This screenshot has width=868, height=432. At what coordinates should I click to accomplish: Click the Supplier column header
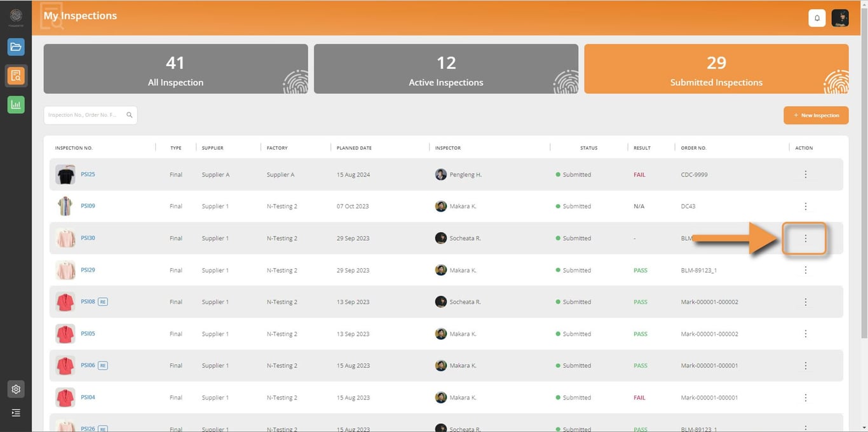pyautogui.click(x=212, y=148)
